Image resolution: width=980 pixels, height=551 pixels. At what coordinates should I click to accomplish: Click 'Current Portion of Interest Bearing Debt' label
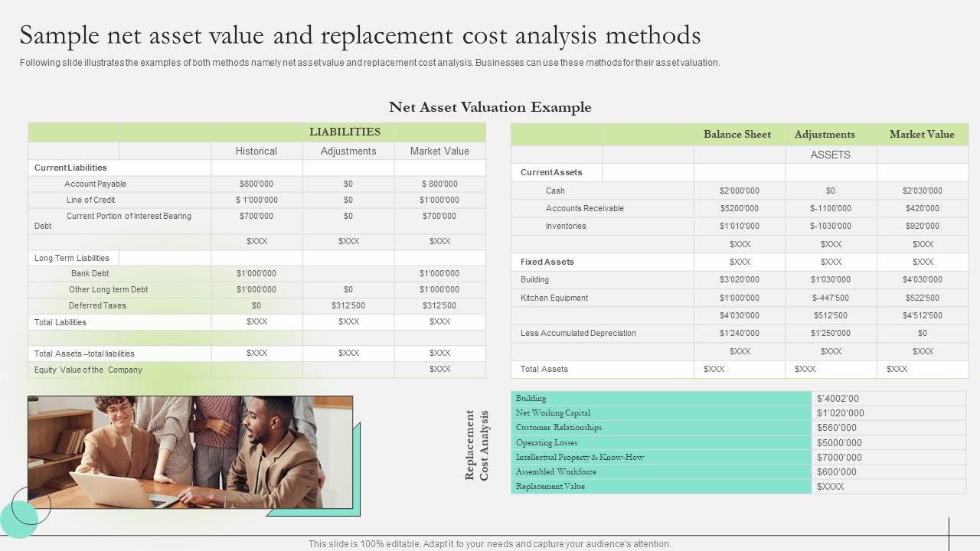(x=113, y=221)
